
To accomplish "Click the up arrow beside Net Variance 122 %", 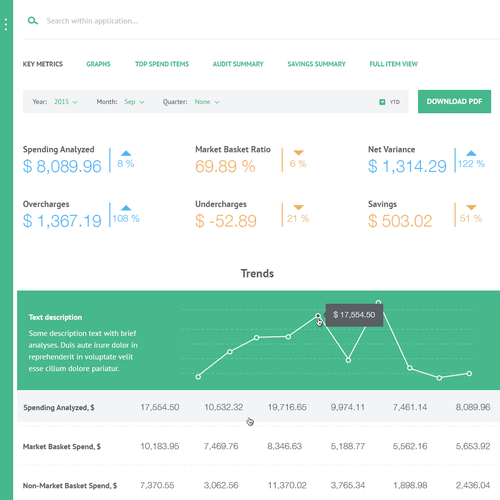I will (471, 153).
